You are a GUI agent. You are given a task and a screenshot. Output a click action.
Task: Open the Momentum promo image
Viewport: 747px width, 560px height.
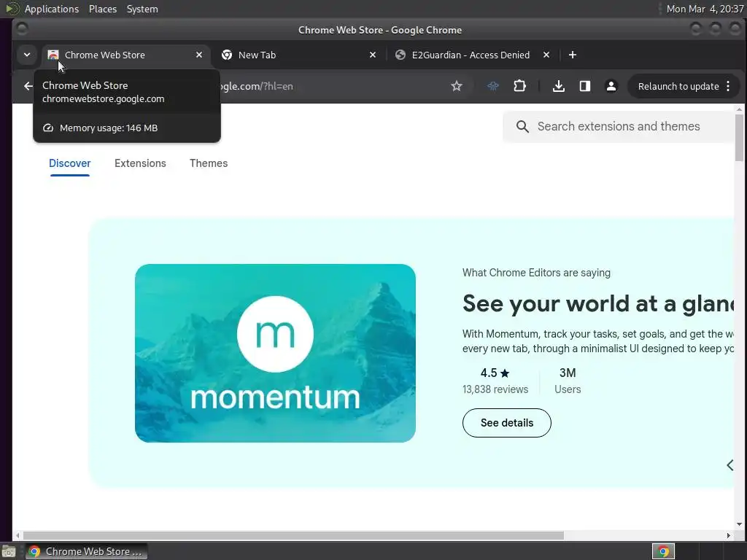(x=275, y=354)
